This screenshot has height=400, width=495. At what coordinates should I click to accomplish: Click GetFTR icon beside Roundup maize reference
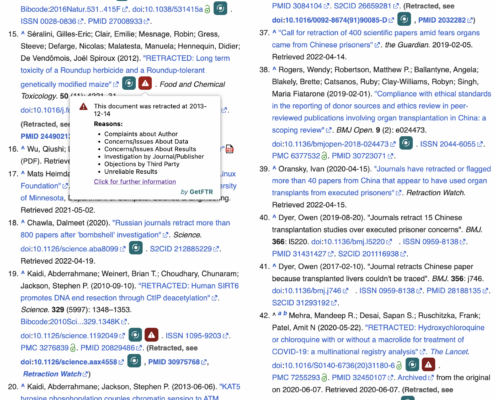[x=129, y=83]
